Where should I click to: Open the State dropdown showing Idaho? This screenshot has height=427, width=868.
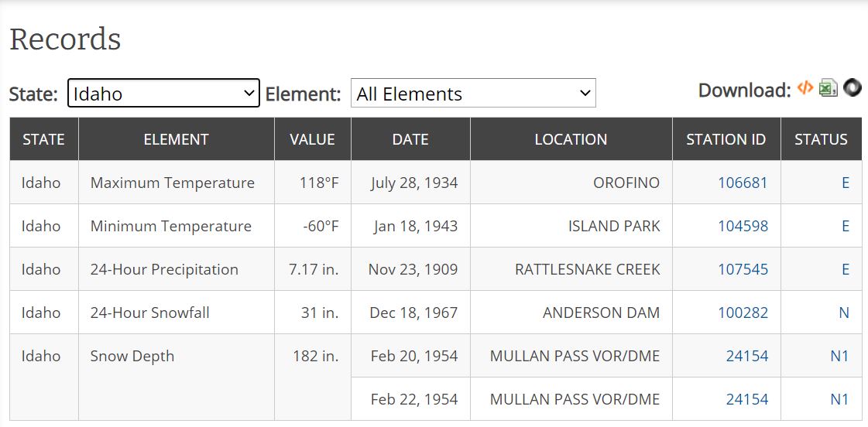click(163, 94)
